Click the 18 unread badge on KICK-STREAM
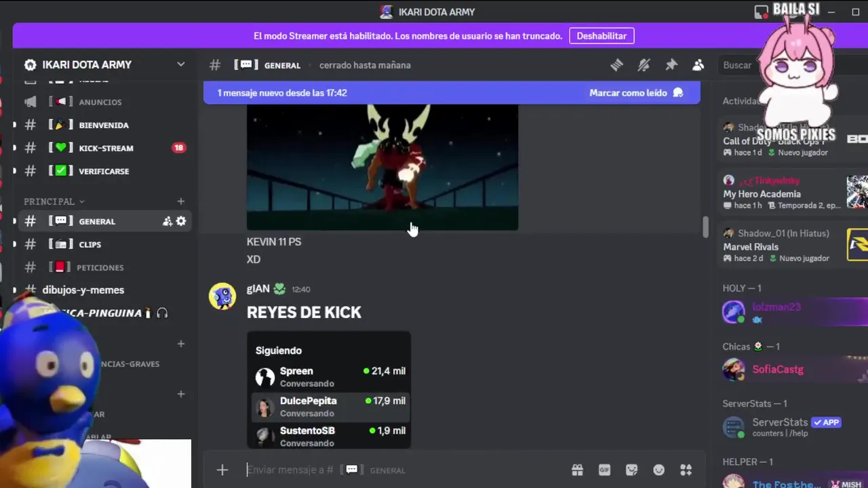 pos(179,148)
